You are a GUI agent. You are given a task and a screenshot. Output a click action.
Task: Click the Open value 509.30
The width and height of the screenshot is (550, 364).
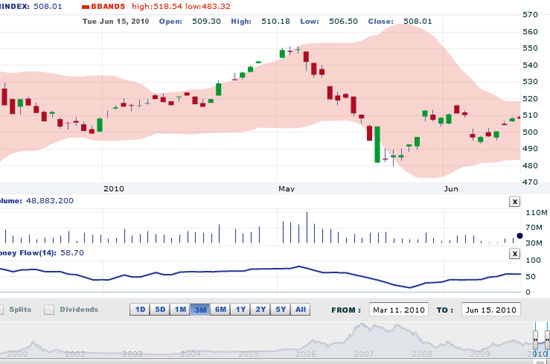click(x=206, y=21)
